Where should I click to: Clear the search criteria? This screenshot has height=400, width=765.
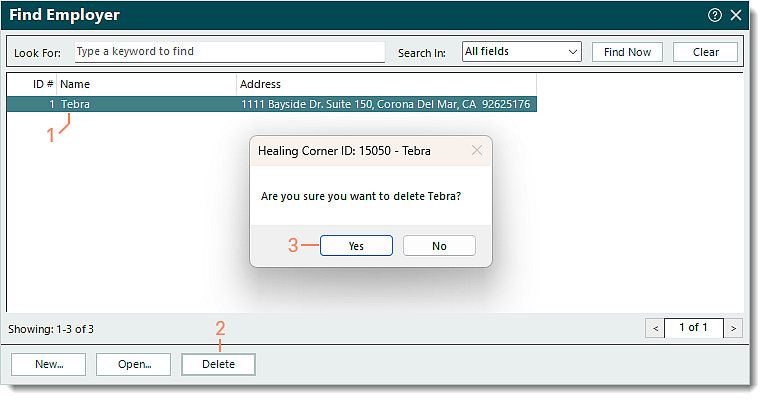(705, 52)
